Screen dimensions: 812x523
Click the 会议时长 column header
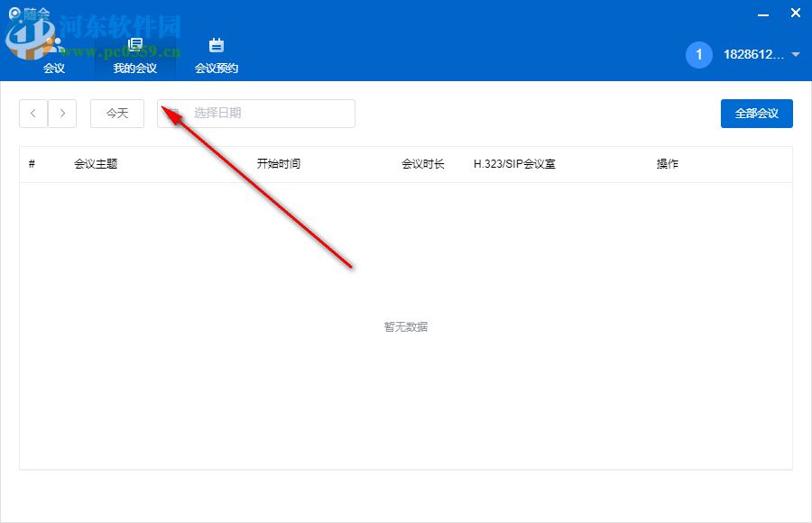tap(423, 164)
